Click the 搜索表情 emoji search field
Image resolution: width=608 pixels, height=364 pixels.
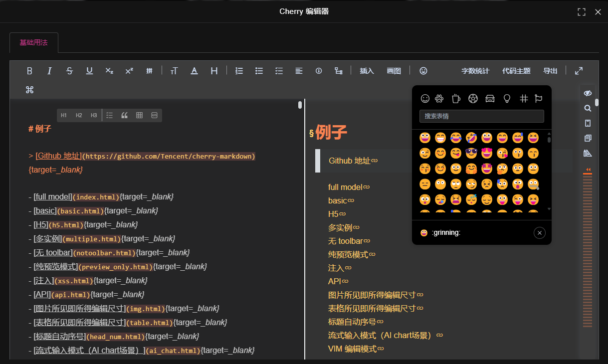(481, 116)
